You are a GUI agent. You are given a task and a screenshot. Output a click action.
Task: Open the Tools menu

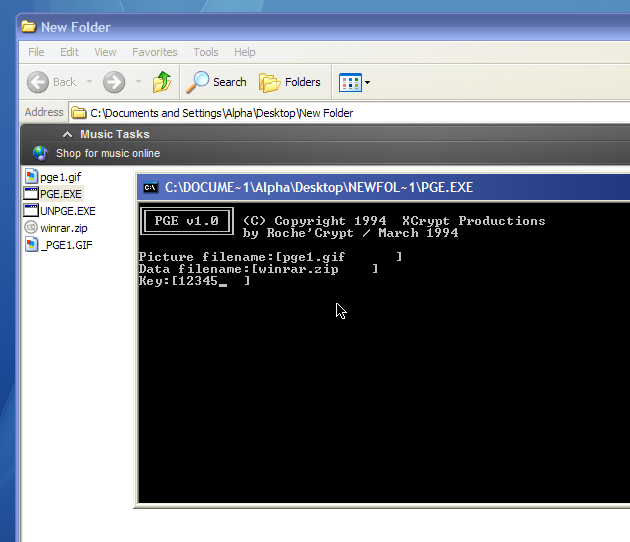[x=206, y=52]
